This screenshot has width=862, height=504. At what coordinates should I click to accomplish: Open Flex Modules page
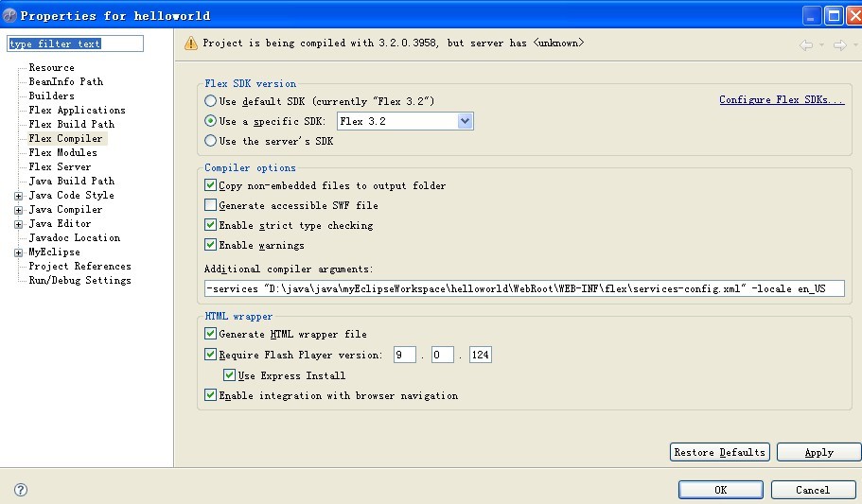click(62, 153)
